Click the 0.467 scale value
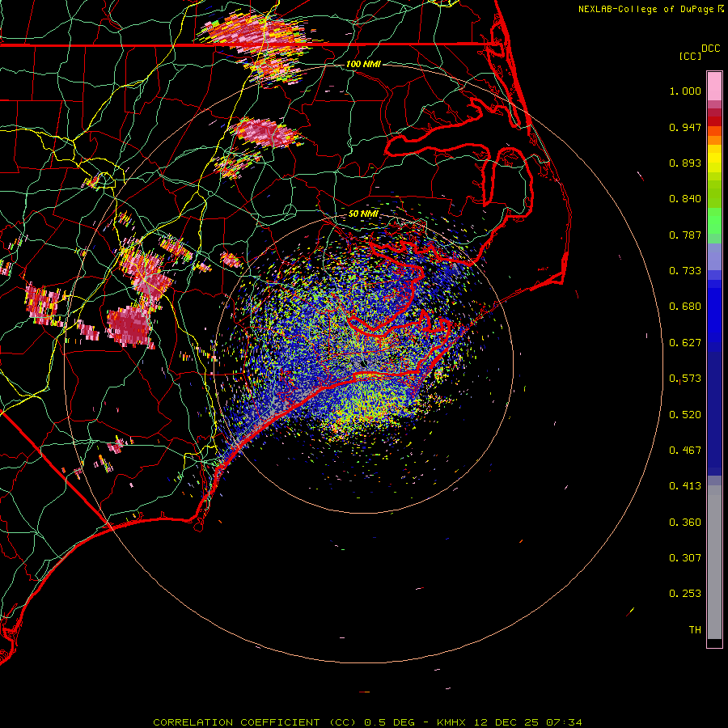728x728 pixels. point(685,451)
